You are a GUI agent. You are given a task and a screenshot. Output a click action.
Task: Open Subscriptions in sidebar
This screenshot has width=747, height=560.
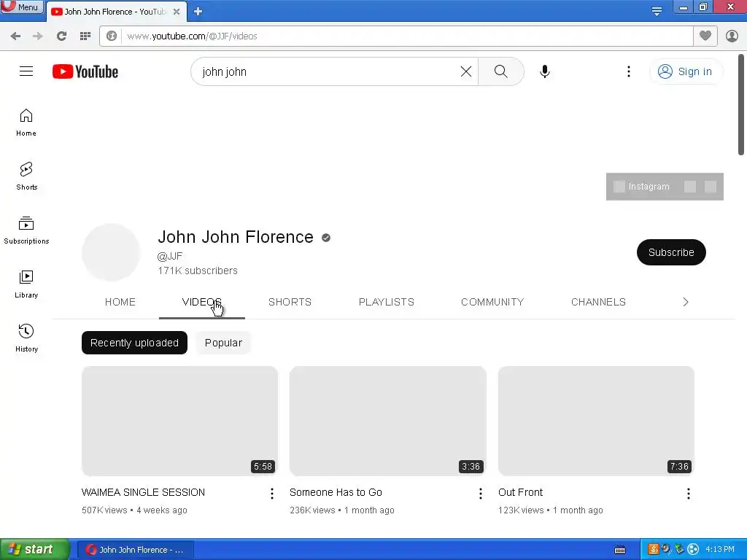click(x=26, y=230)
